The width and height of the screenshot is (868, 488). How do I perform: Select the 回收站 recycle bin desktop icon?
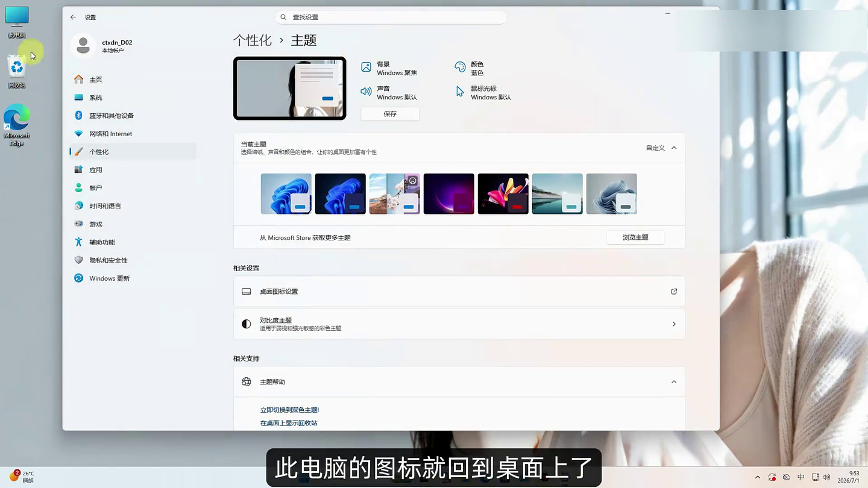(x=17, y=72)
